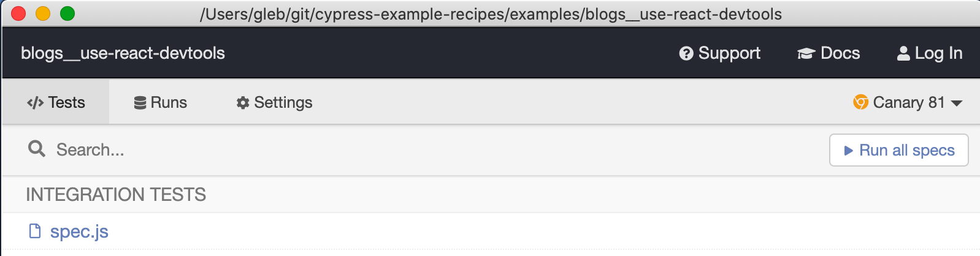Click the Settings gear icon
Image resolution: width=980 pixels, height=256 pixels.
(x=243, y=103)
